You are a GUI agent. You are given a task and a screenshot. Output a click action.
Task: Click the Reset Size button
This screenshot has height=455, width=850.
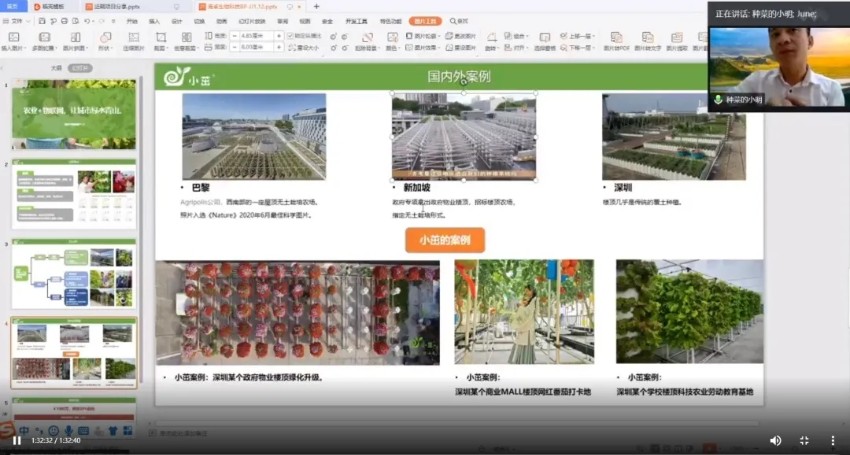coord(302,48)
